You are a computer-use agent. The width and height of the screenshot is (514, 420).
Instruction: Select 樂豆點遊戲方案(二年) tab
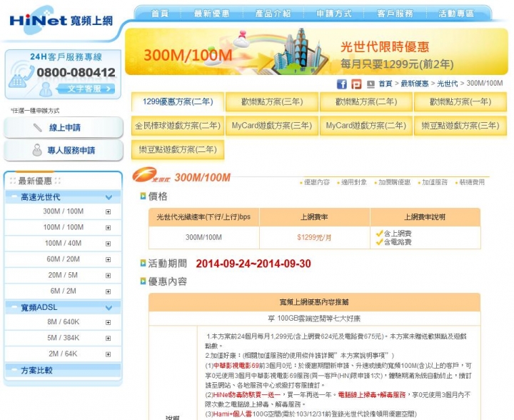[x=178, y=149]
